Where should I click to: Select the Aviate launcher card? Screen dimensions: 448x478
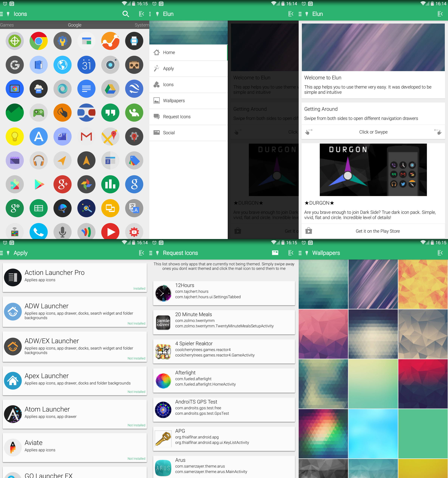[x=74, y=447]
